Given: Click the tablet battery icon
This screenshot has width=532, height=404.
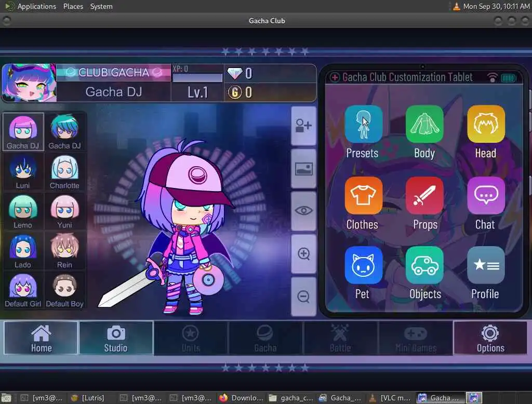Looking at the screenshot, I should (x=509, y=78).
